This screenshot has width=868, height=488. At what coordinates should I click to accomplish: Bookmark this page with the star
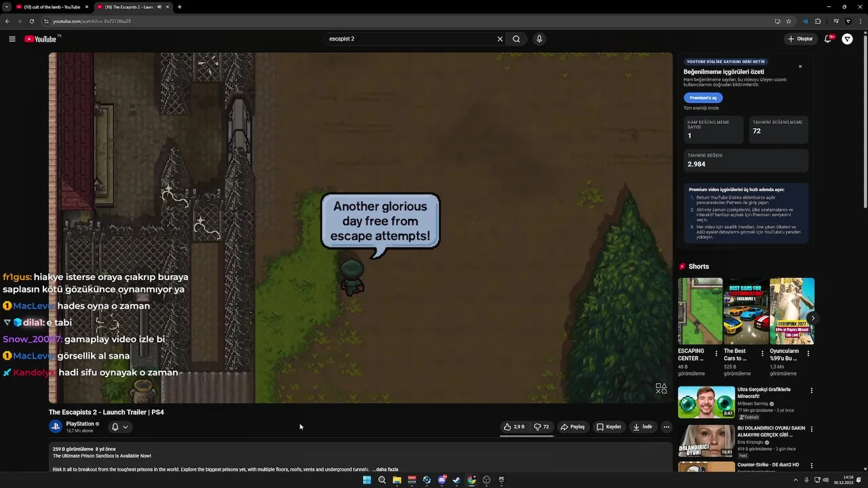click(x=789, y=21)
